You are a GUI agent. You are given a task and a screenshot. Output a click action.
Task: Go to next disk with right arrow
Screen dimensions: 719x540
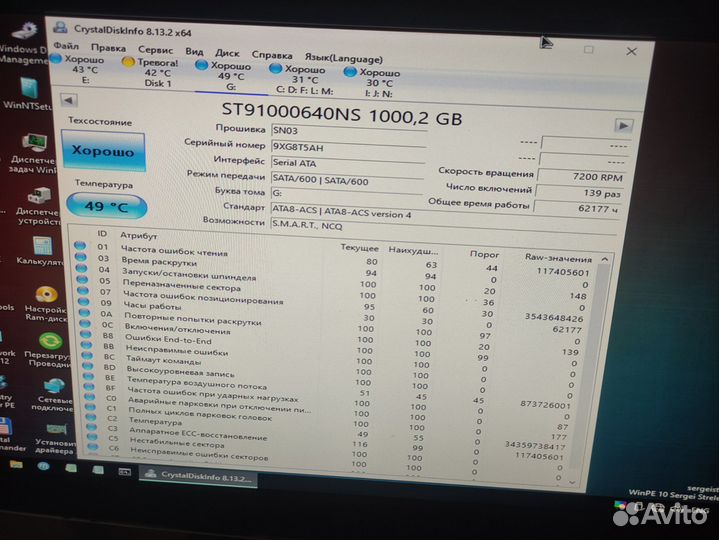[x=624, y=125]
